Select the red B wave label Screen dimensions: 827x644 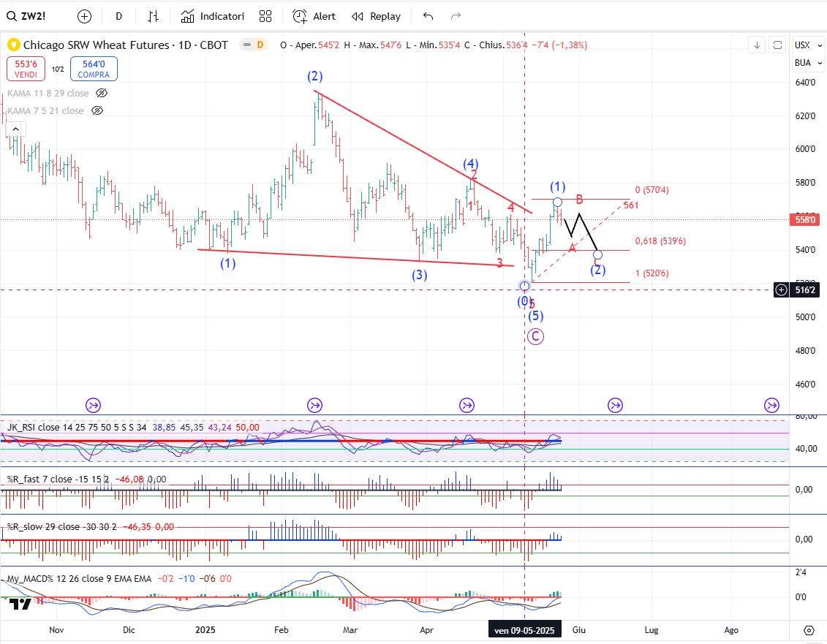[579, 200]
